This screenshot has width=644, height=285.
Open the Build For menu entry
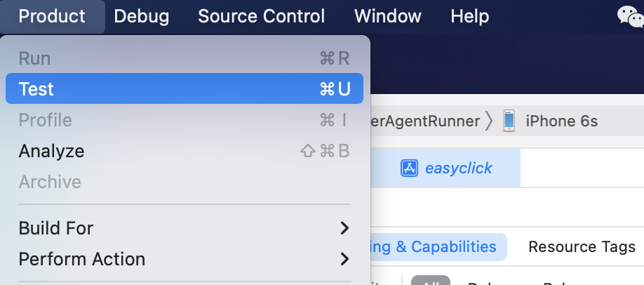[x=185, y=228]
